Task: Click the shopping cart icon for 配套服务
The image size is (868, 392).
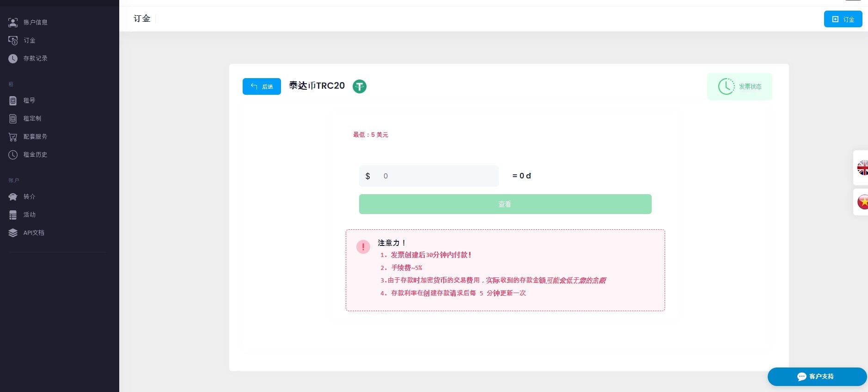Action: (x=13, y=137)
